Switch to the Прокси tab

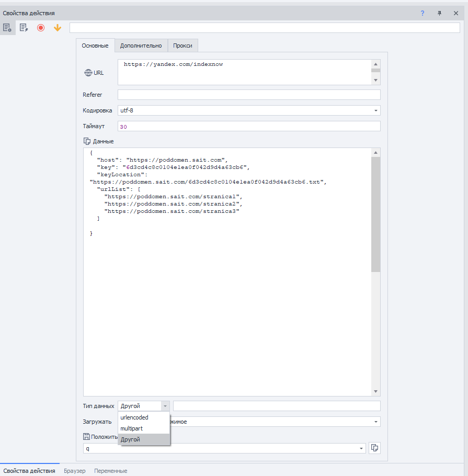182,46
